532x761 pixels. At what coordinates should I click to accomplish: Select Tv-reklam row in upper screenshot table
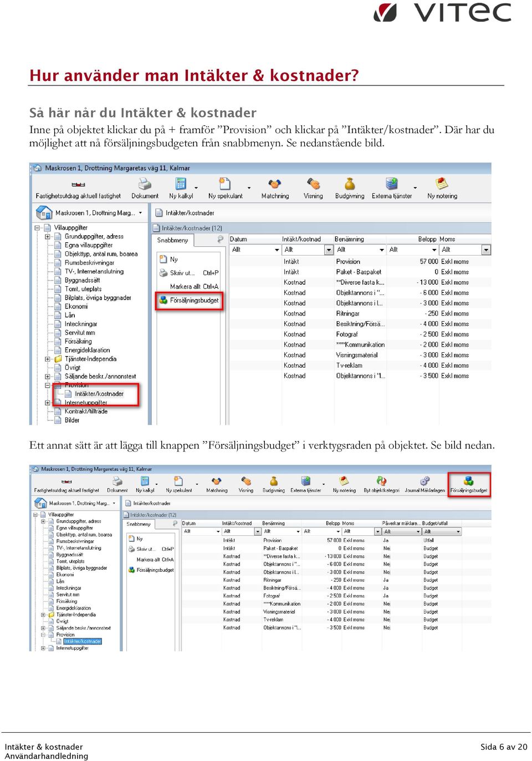coord(360,366)
